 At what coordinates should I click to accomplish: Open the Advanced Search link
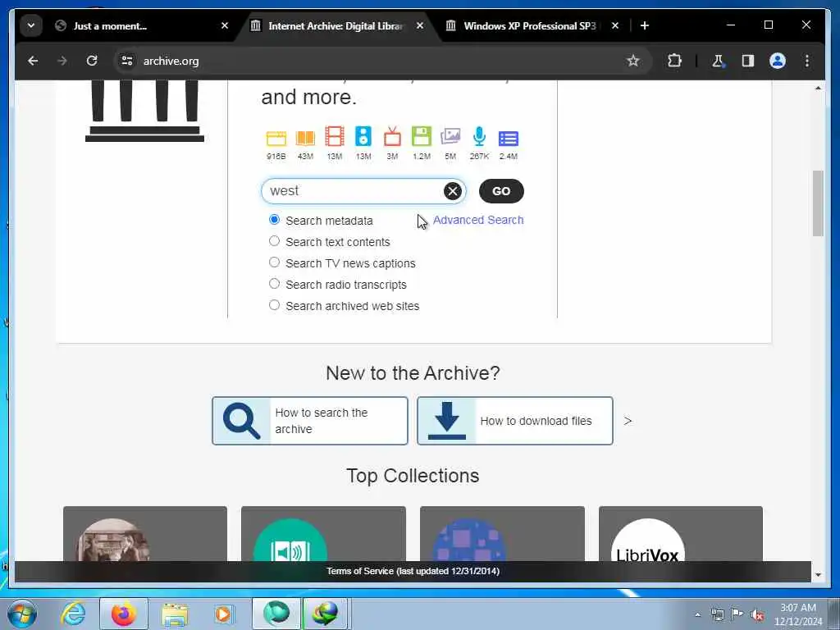point(478,220)
